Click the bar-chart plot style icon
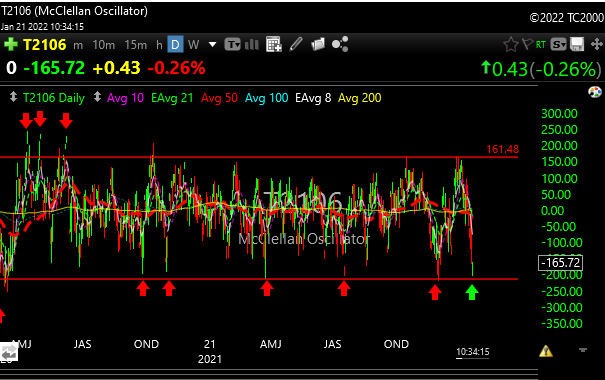 [x=252, y=45]
